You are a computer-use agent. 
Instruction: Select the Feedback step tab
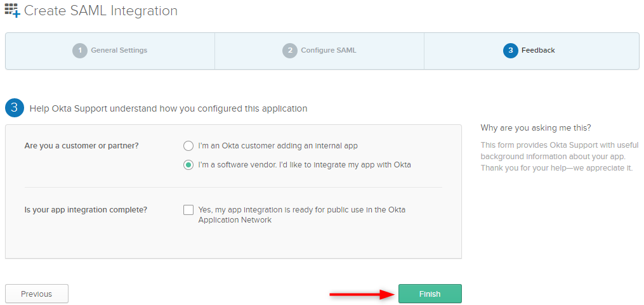(532, 51)
